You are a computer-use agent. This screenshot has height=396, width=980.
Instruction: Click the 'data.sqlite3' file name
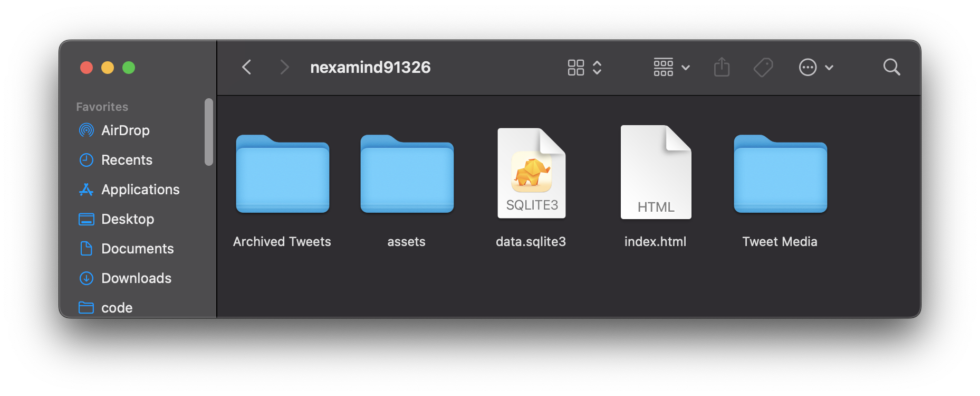(x=531, y=241)
